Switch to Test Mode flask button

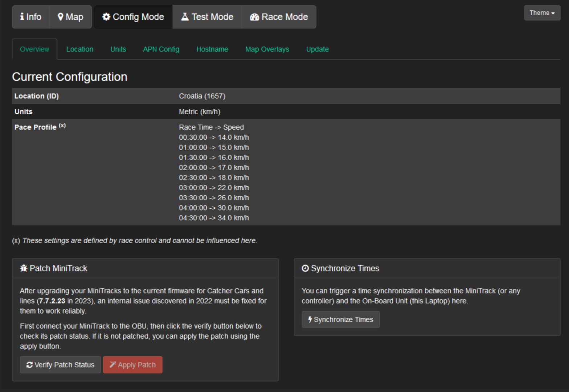point(207,17)
